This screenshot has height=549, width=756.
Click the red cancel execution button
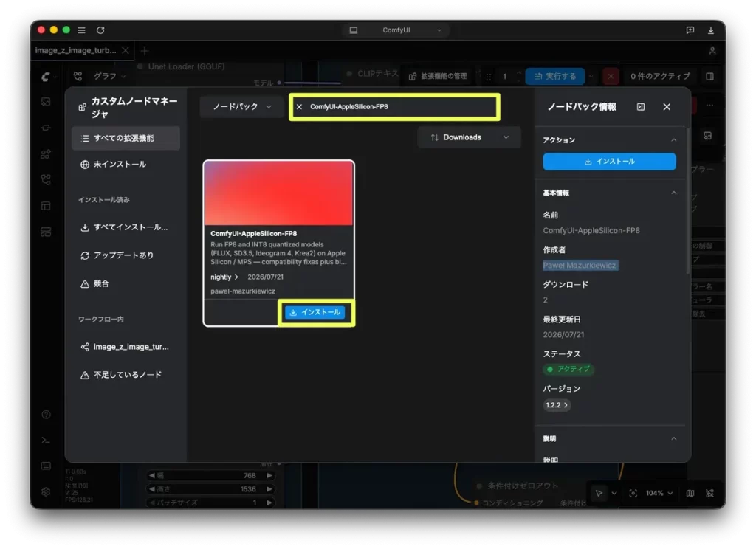pyautogui.click(x=611, y=76)
